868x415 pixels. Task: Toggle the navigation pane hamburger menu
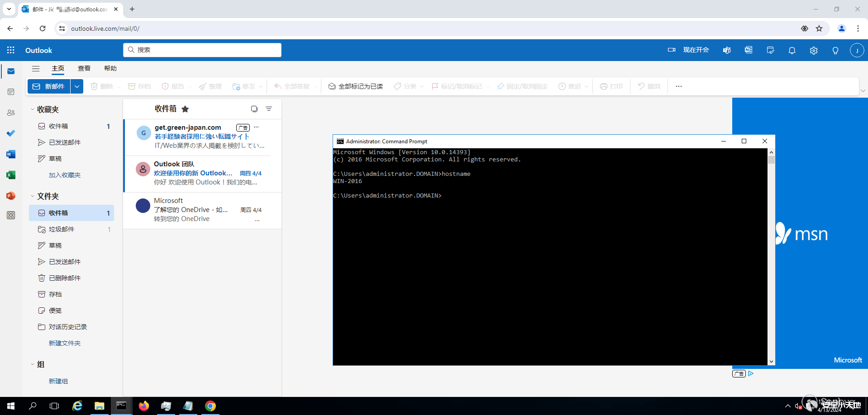36,69
